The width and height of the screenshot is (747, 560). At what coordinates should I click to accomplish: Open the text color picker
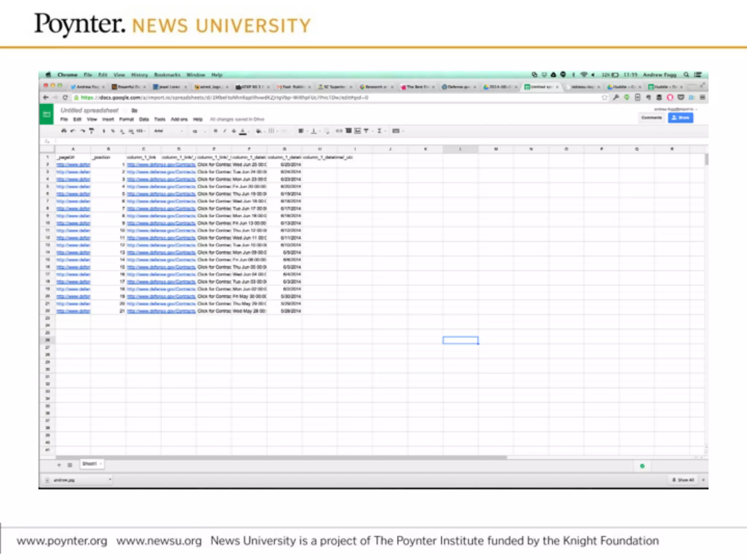[x=243, y=131]
